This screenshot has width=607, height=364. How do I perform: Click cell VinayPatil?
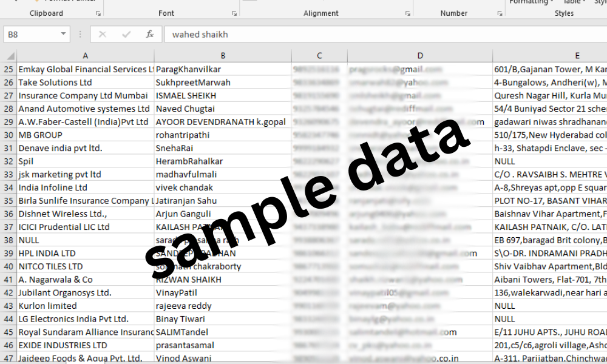[x=223, y=293]
